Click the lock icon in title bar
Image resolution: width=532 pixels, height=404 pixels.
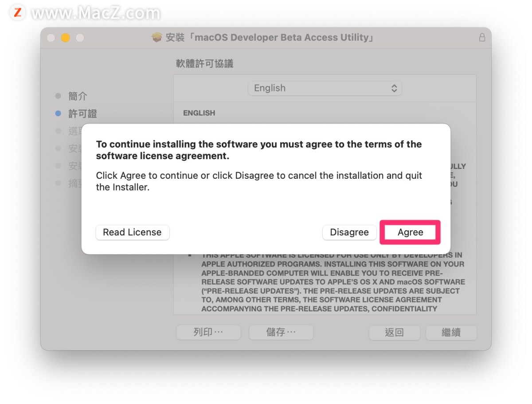tap(482, 38)
